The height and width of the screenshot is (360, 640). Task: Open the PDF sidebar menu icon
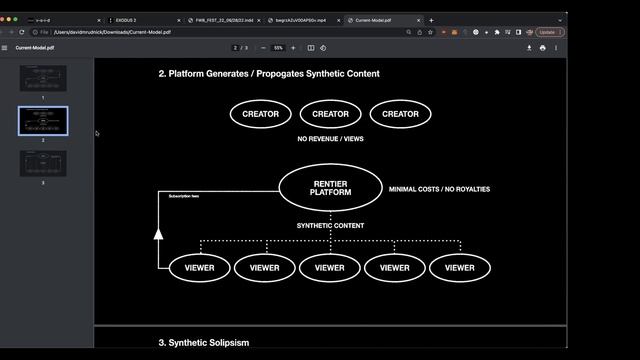(4, 48)
